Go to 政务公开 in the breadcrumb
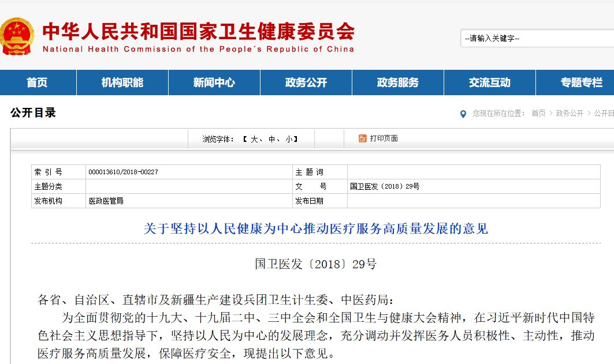Image resolution: width=614 pixels, height=364 pixels. [570, 114]
